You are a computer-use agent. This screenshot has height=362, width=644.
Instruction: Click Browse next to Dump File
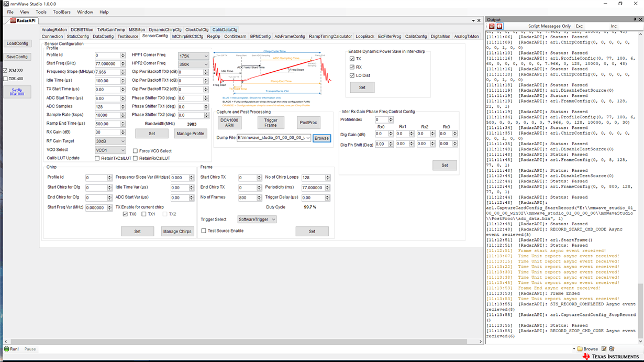321,138
